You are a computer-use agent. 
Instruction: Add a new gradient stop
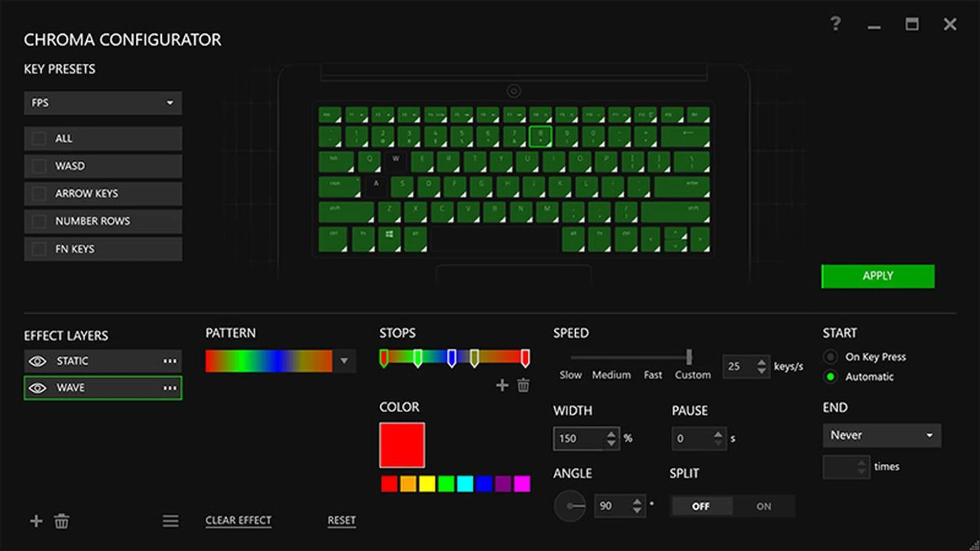502,385
